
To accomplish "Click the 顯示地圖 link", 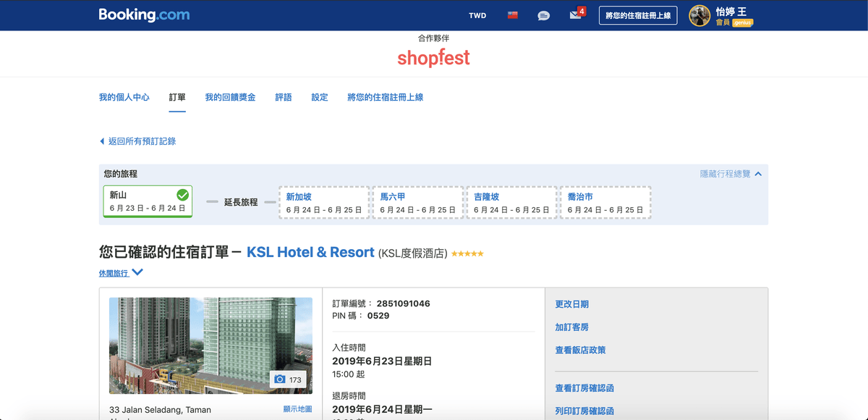I will pos(297,409).
